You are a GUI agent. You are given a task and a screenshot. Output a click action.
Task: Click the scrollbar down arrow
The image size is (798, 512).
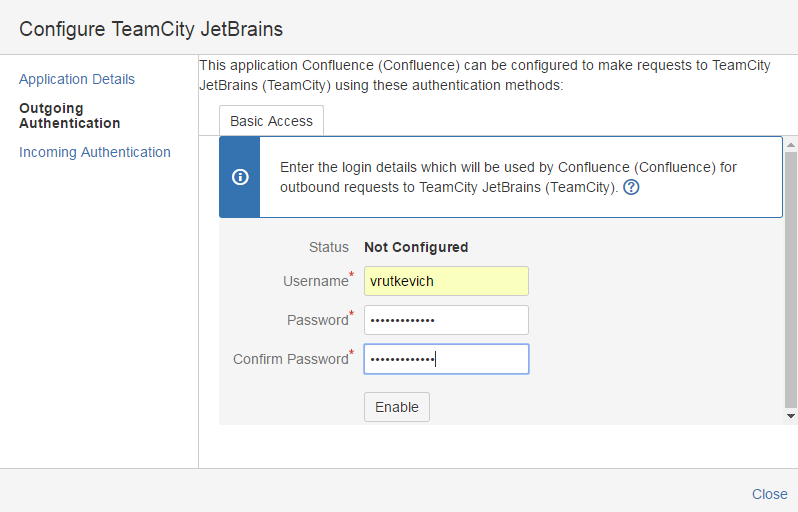tap(791, 415)
